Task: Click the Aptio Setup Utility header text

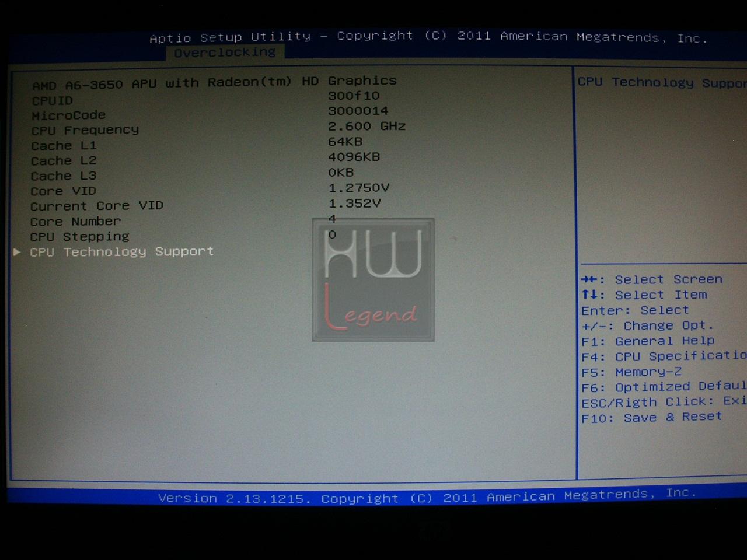Action: click(429, 37)
